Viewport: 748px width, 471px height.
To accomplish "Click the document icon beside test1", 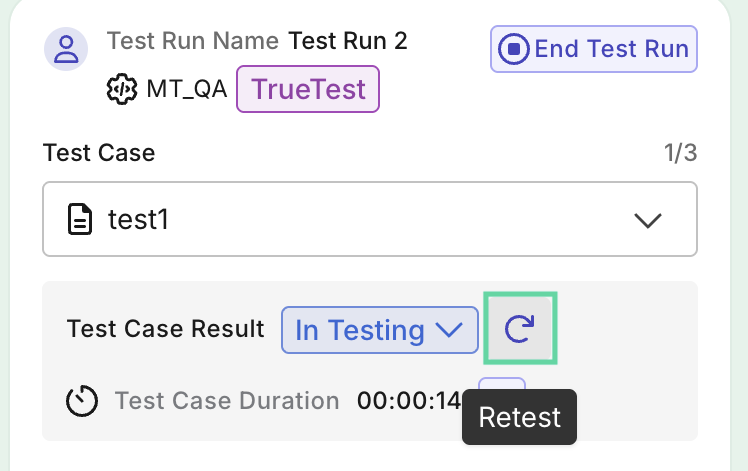I will 80,219.
